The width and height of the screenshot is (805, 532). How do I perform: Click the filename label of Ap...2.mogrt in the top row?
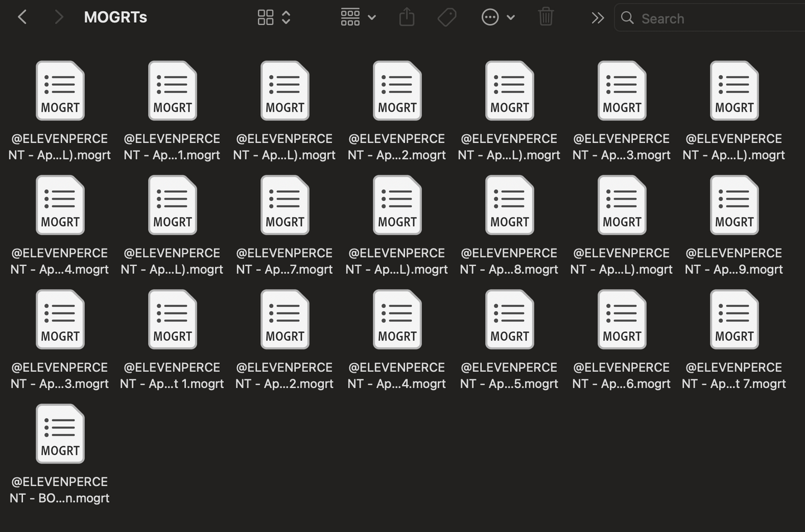(x=397, y=147)
